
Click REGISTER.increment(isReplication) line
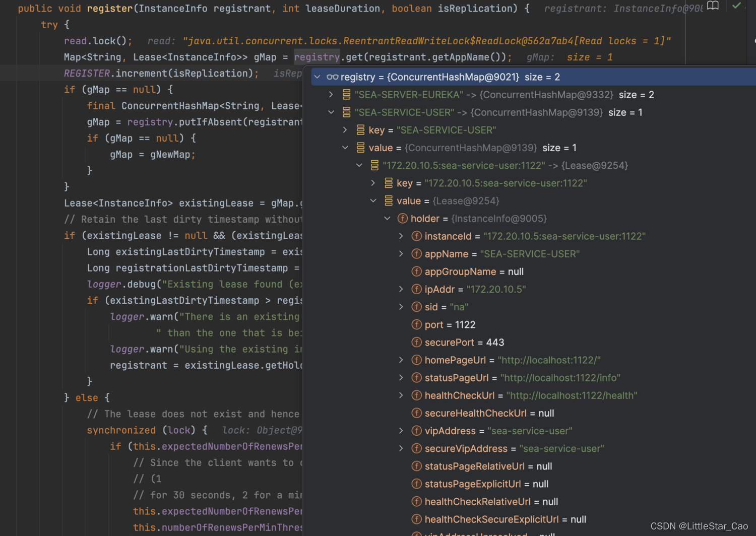[161, 73]
